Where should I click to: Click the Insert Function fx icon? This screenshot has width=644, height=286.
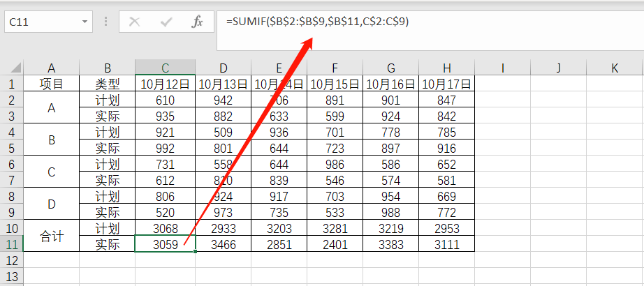[197, 22]
